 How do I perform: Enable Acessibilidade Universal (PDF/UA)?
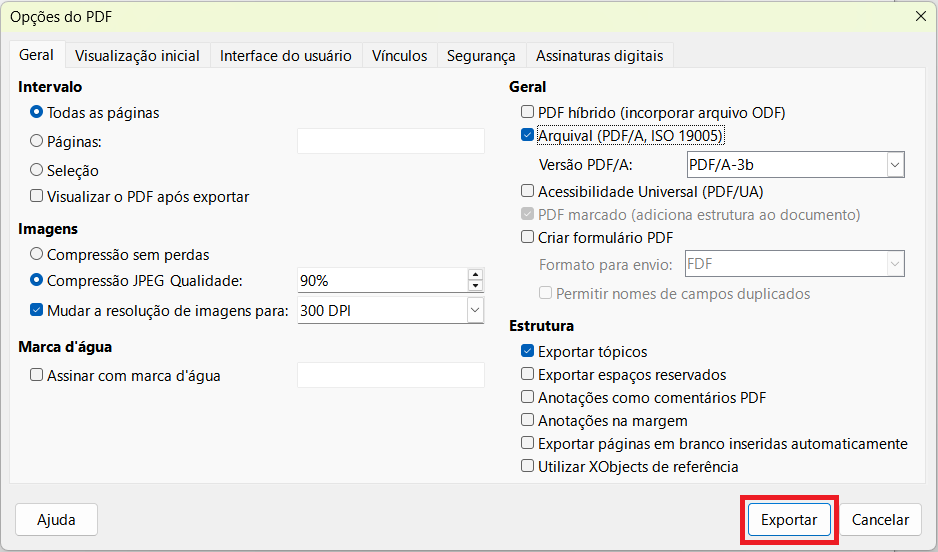[x=528, y=191]
